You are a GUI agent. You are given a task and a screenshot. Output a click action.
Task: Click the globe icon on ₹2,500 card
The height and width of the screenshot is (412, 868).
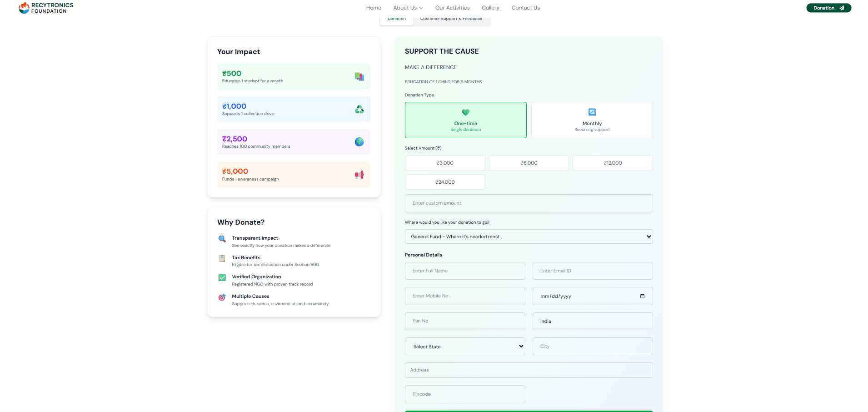[x=359, y=142]
